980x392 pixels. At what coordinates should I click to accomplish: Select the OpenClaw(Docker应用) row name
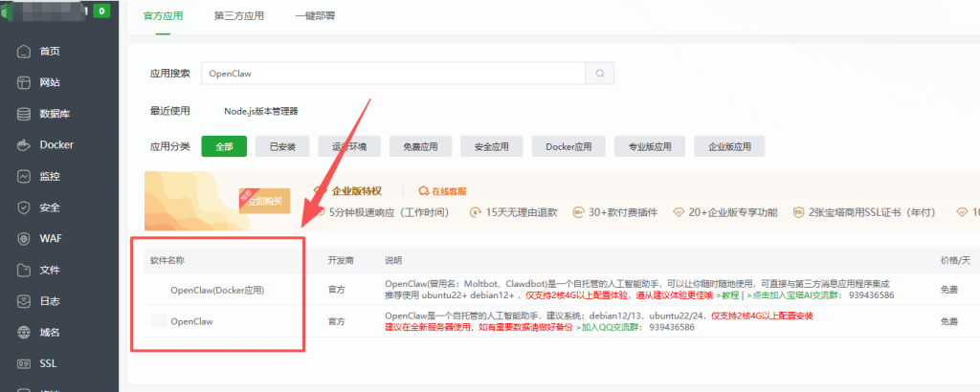tap(217, 291)
